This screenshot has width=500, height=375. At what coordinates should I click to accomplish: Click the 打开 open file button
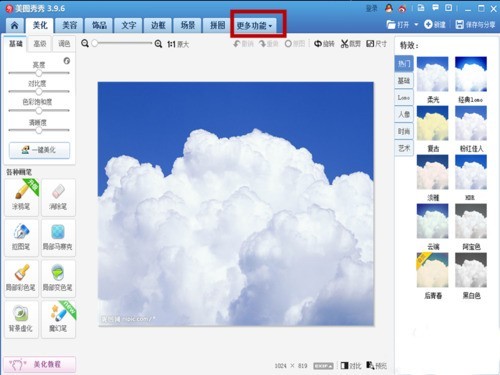coord(398,25)
